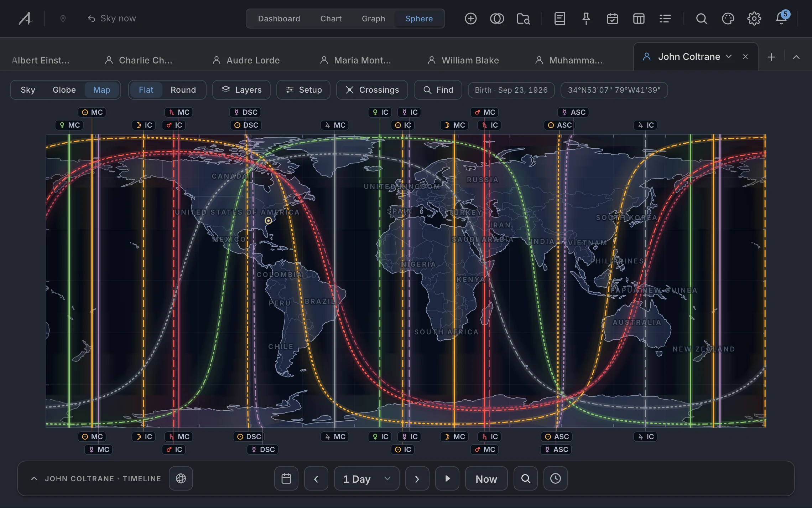Open the timeline calendar date picker
Screen dimensions: 812x508
coord(286,478)
